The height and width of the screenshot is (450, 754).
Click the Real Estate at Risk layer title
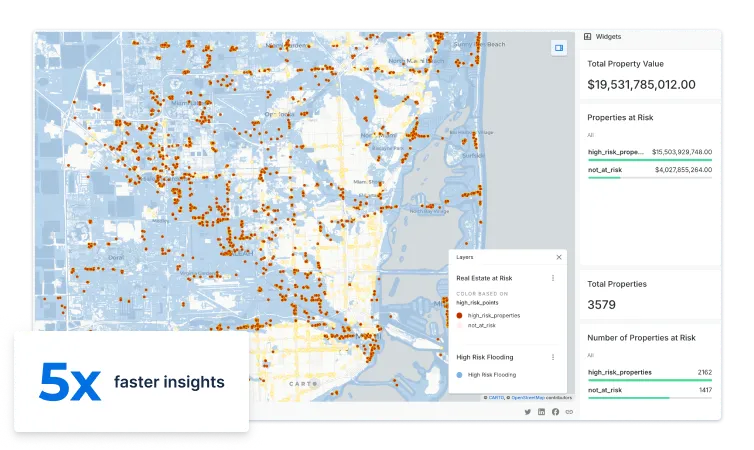pyautogui.click(x=484, y=278)
